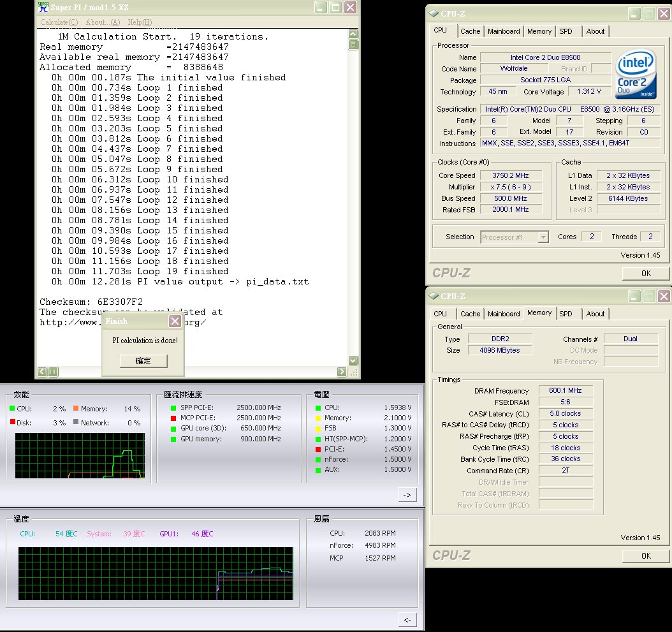Open Mainboard tab in lower CPU-Z window
Screen dimensions: 672x632
[x=504, y=314]
